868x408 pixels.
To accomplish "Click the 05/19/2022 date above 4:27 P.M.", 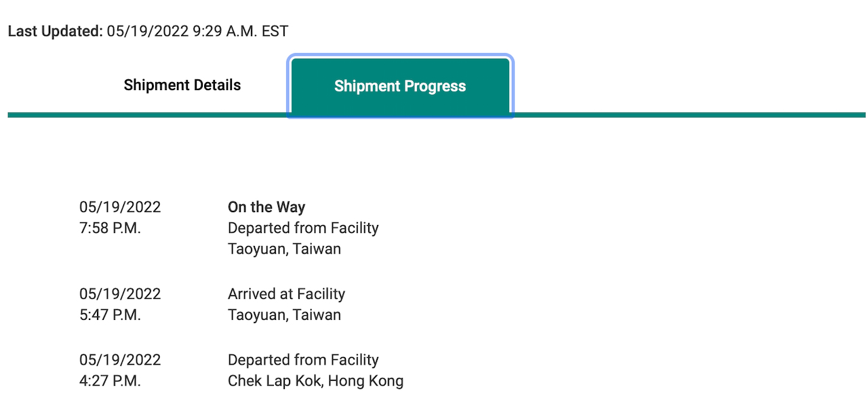I will click(x=120, y=360).
